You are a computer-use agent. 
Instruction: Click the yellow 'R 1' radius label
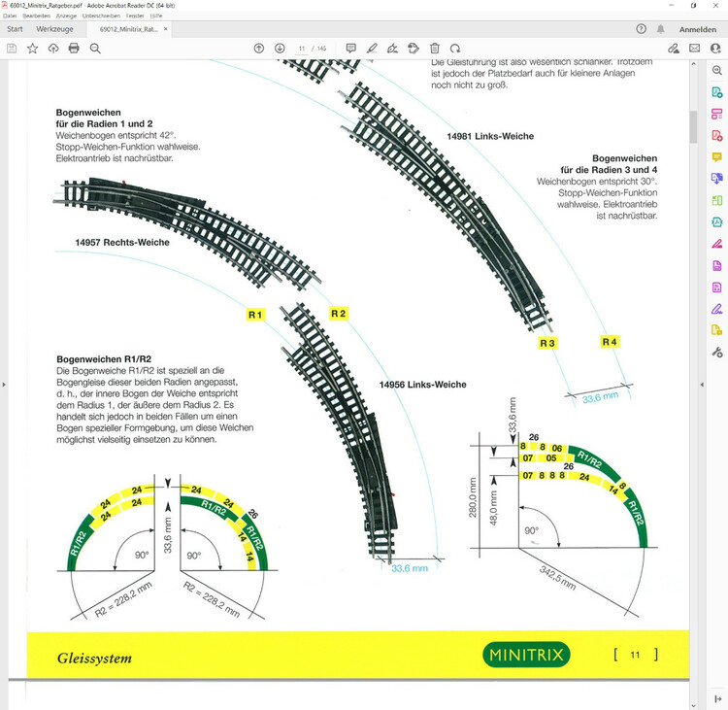[255, 315]
